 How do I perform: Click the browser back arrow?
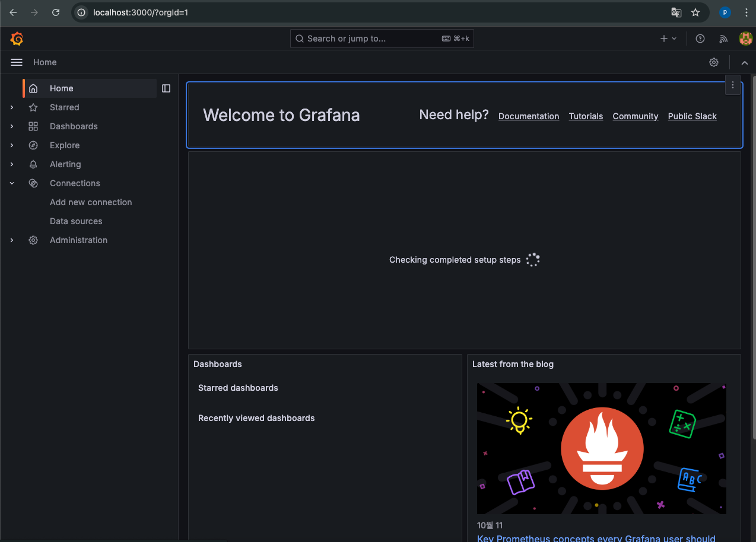pyautogui.click(x=13, y=12)
